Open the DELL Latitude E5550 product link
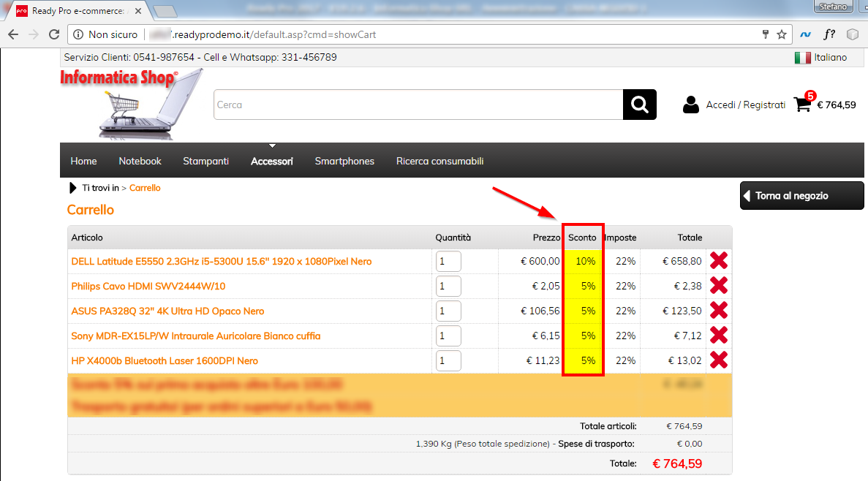Viewport: 868px width, 481px height. (x=222, y=261)
